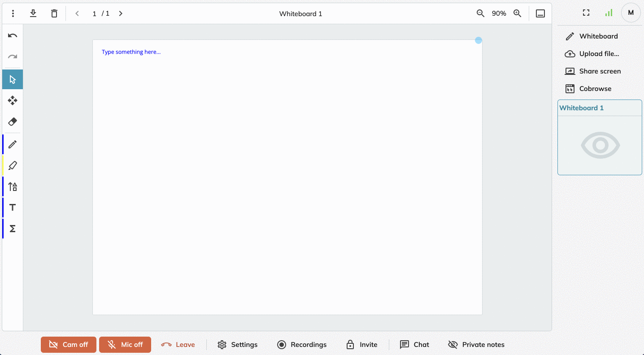Zoom in the whiteboard
Image resolution: width=644 pixels, height=355 pixels.
click(x=518, y=13)
